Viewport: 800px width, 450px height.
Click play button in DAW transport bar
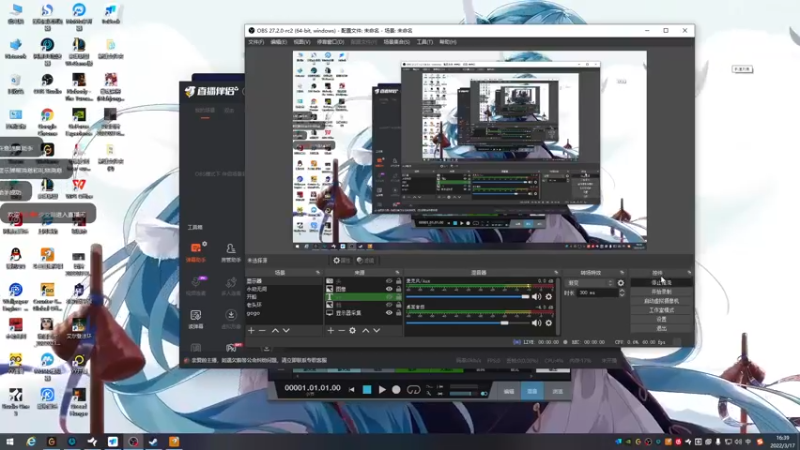tap(382, 390)
